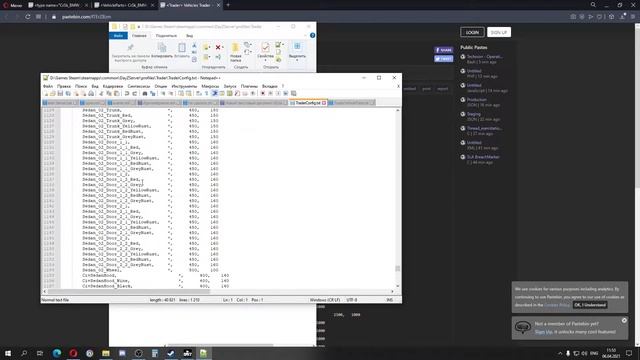
Task: Open the Поиск menu in Notepad++
Action: (81, 86)
